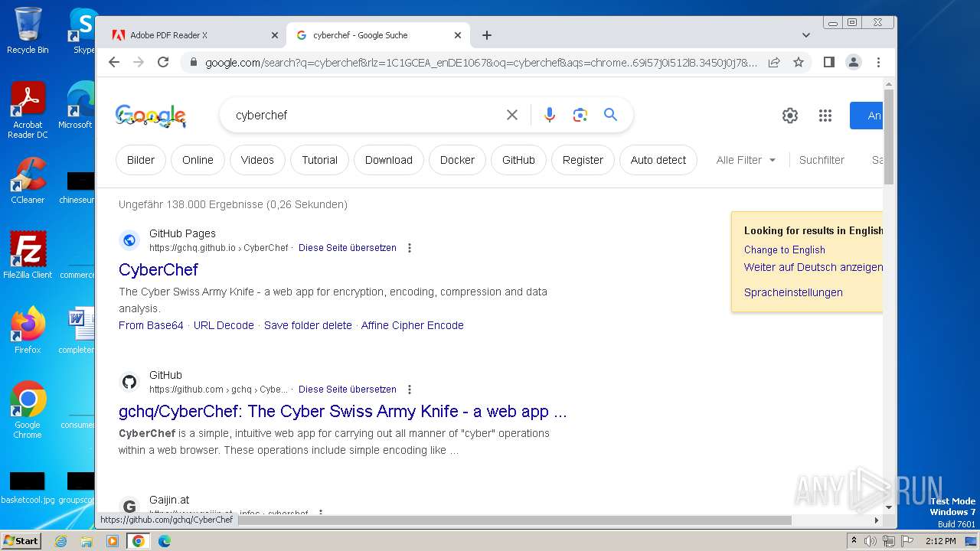Close the cyberchef Google Suche tab
This screenshot has width=980, height=551.
(458, 35)
